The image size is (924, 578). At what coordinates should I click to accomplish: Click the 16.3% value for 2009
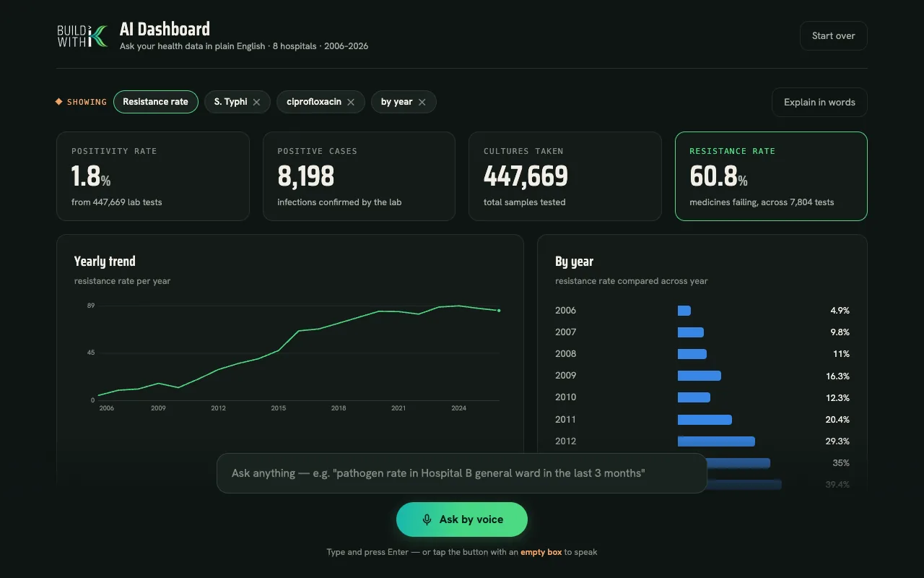(837, 376)
